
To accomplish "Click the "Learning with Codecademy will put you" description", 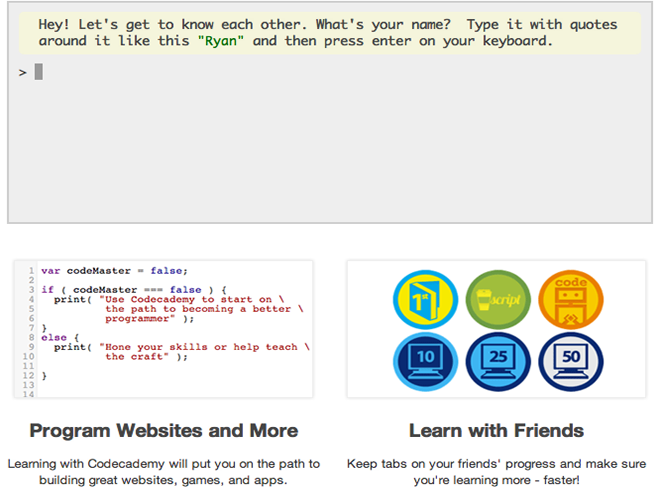I will [164, 464].
